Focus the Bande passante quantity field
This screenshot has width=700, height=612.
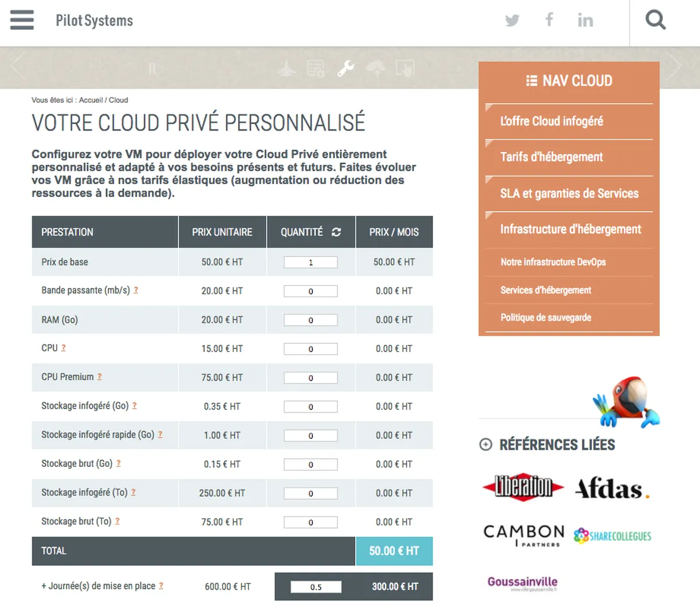310,291
